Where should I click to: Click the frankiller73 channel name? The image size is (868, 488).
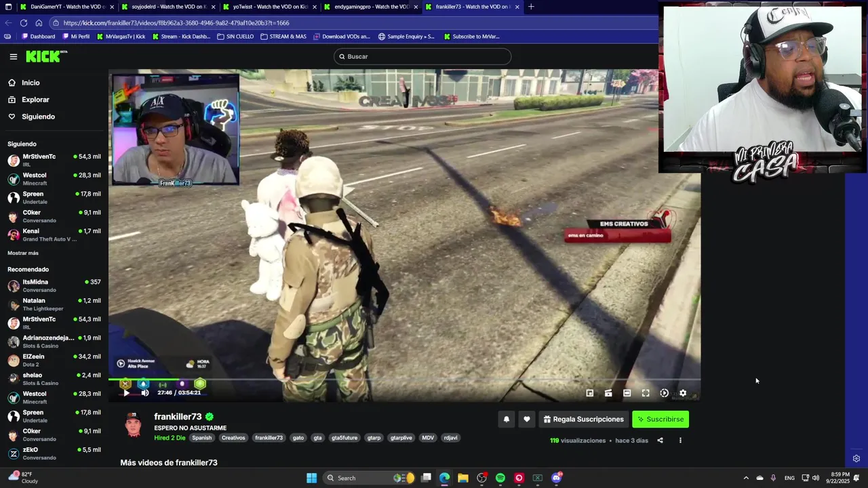tap(178, 417)
